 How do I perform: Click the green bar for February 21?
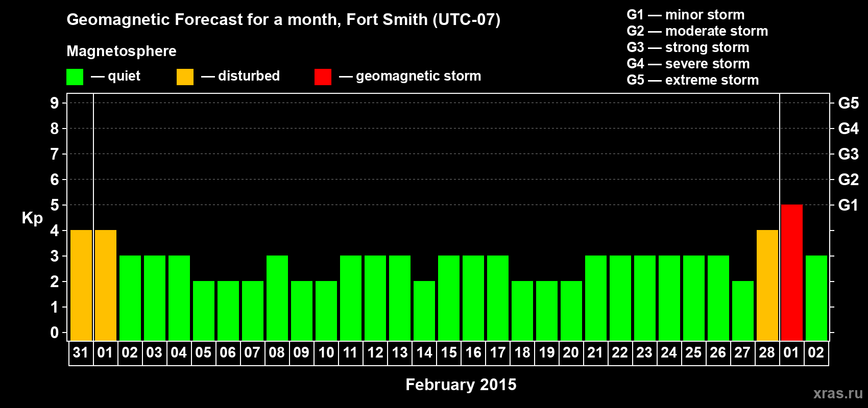click(x=596, y=298)
